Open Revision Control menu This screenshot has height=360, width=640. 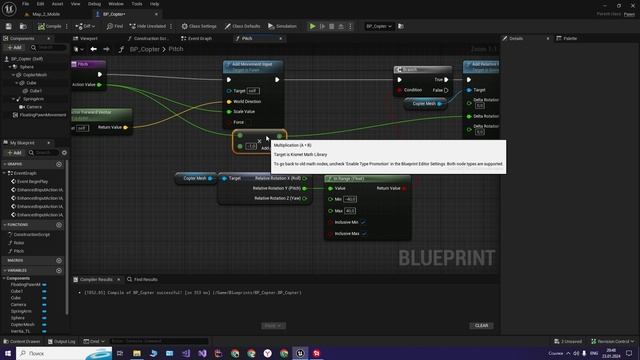(x=613, y=341)
